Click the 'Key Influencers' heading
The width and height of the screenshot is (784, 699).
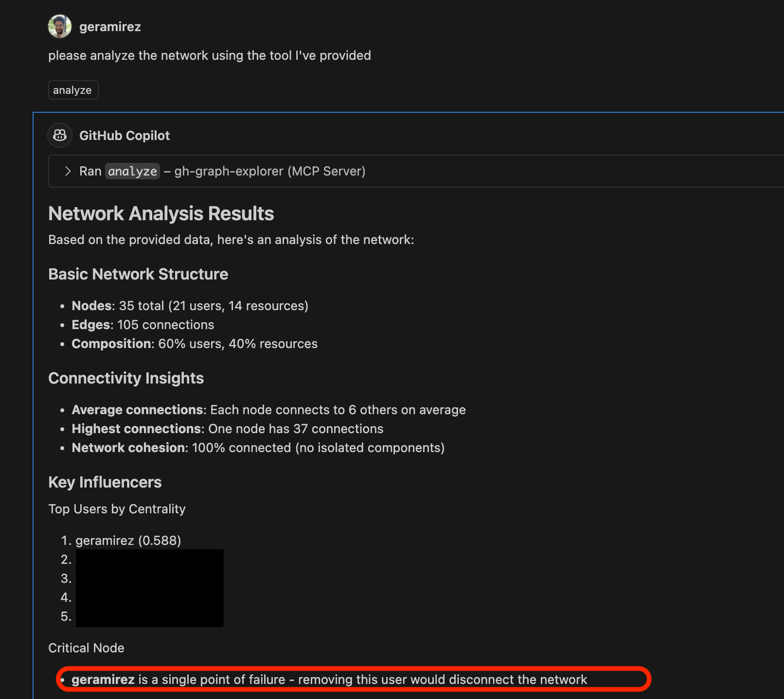[105, 482]
